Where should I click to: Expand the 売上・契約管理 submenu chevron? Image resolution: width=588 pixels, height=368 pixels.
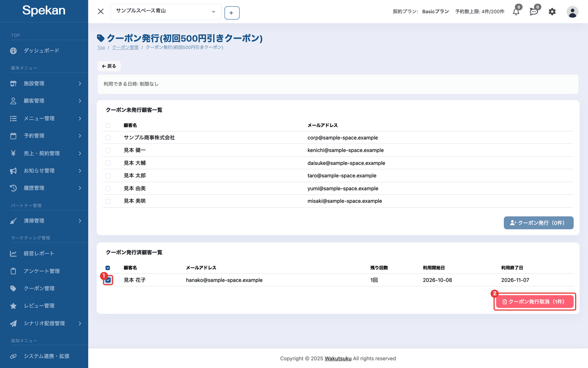pos(80,153)
